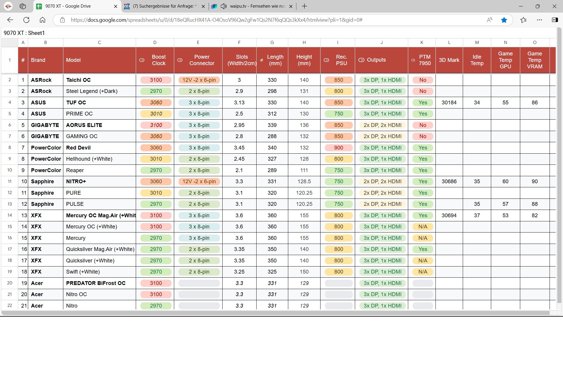
Task: Switch to the Suchergebnisse tab
Action: pyautogui.click(x=164, y=6)
